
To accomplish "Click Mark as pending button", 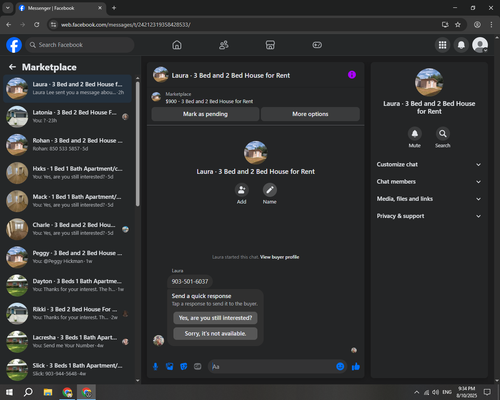I will 205,114.
